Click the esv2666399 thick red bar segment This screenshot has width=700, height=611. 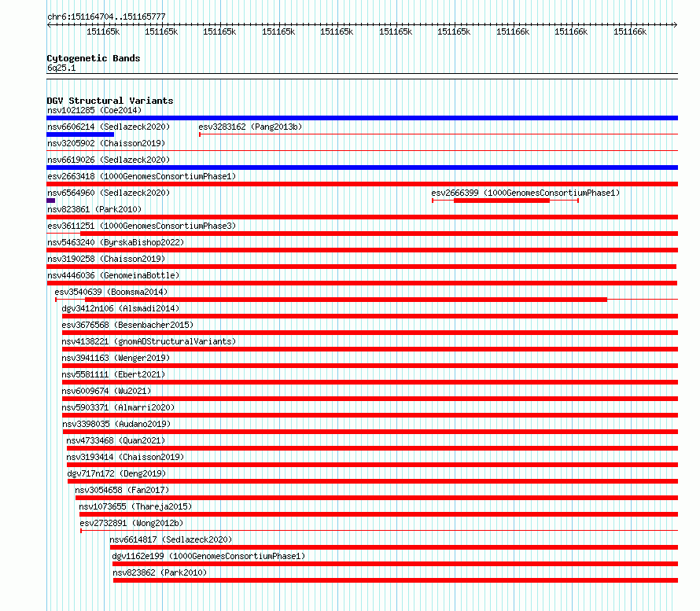click(x=502, y=201)
